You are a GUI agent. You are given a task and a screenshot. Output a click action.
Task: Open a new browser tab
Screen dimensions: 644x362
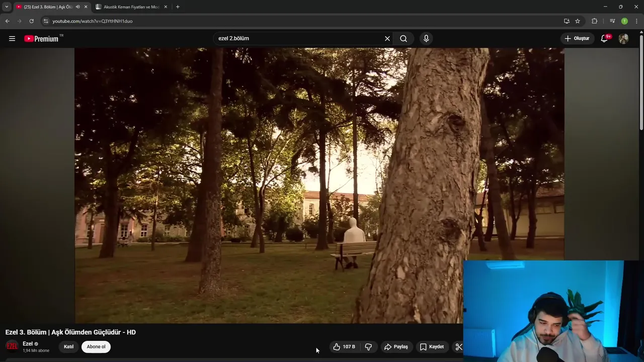click(178, 7)
